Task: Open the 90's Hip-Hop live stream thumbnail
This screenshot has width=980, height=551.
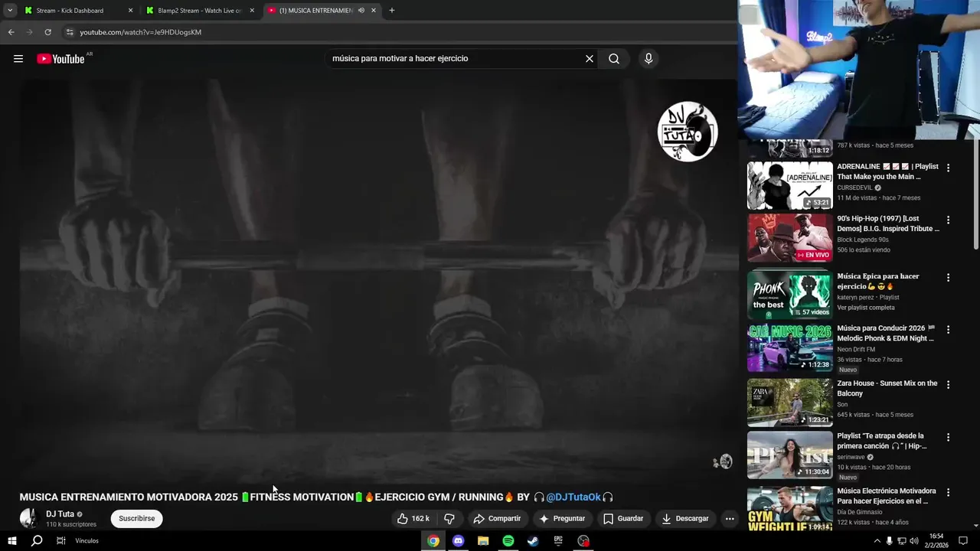Action: click(x=790, y=238)
